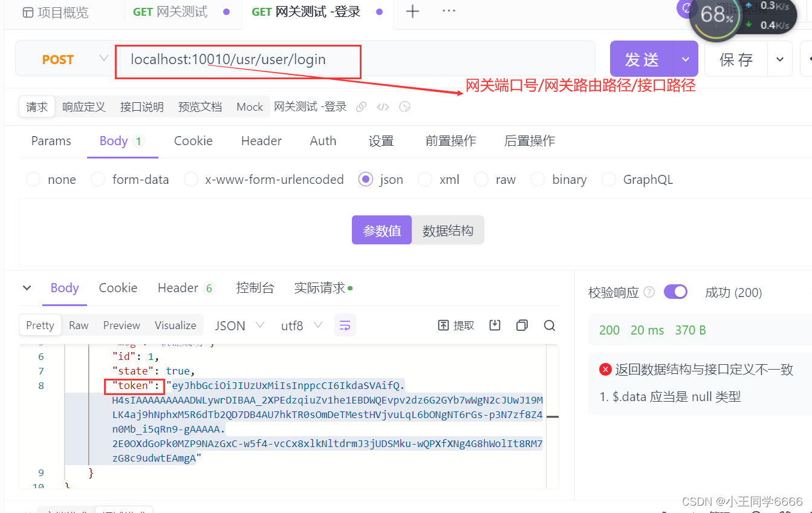Screen dimensions: 812x513
Task: Select Pretty response view
Action: 40,325
